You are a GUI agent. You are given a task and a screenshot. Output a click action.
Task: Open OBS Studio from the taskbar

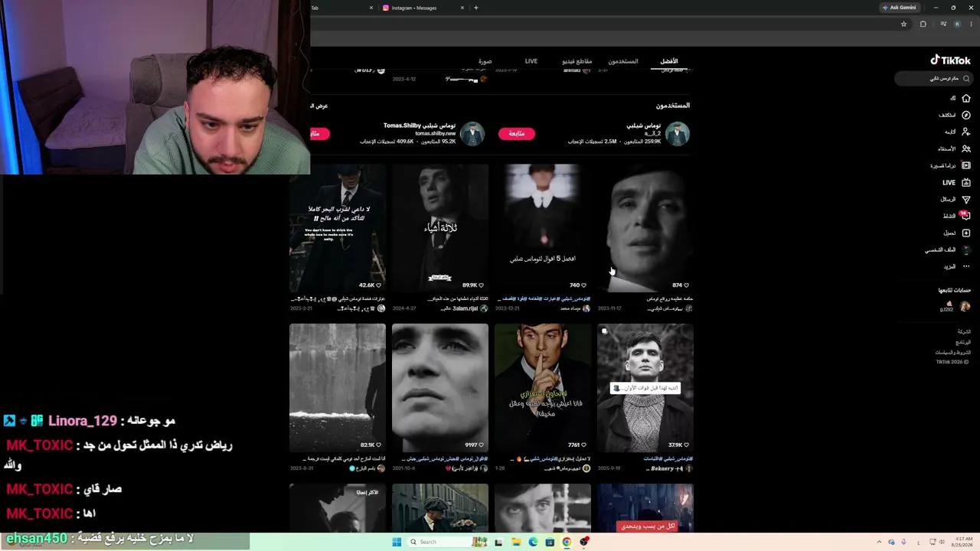pos(584,542)
